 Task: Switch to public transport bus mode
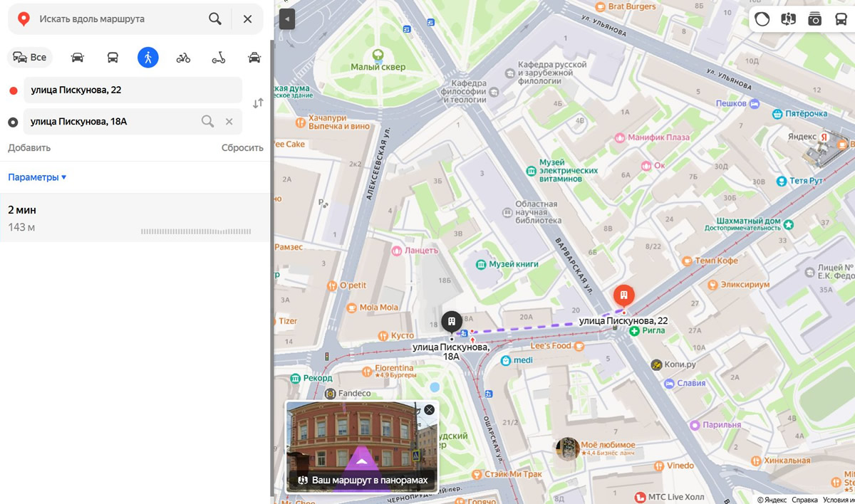click(113, 58)
